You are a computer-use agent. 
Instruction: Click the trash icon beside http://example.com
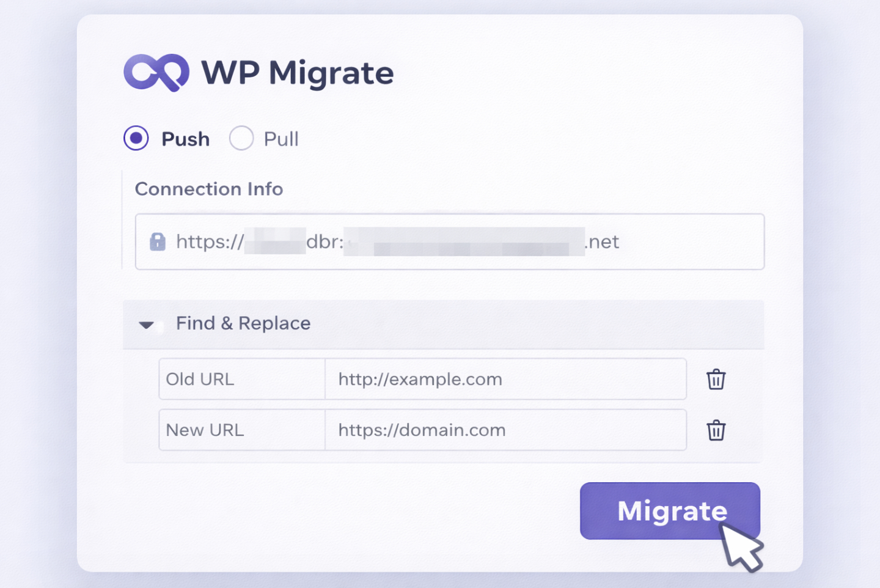pos(716,379)
